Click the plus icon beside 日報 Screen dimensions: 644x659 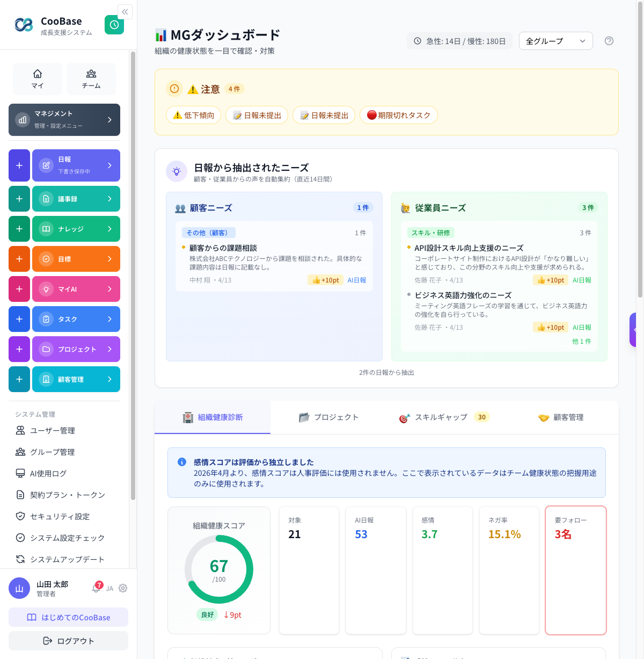(x=19, y=165)
